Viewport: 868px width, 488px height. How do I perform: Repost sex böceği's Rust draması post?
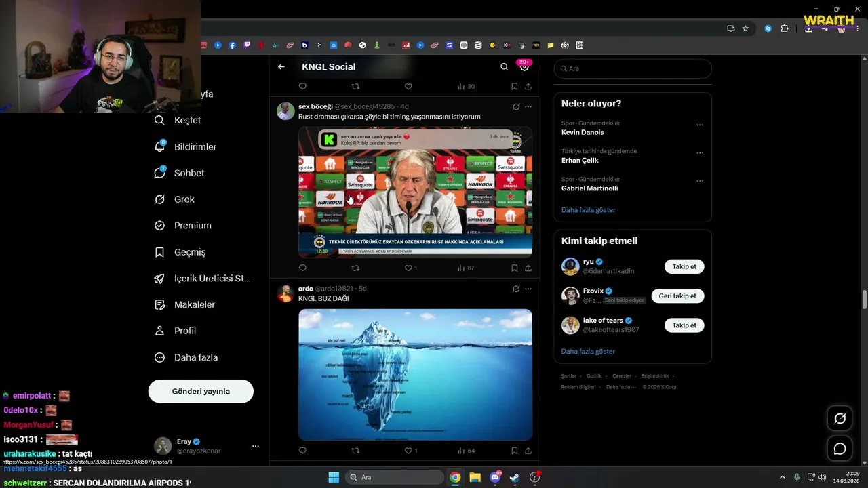(355, 268)
